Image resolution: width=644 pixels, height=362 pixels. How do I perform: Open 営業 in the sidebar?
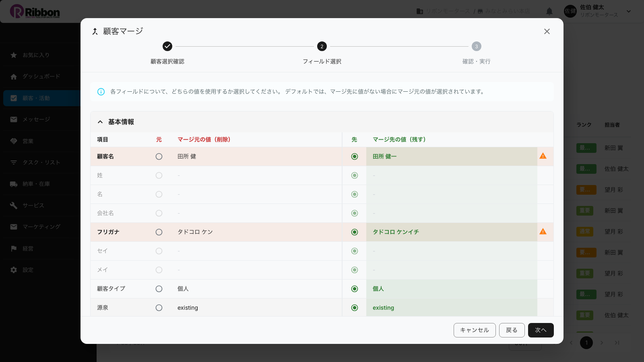pos(42,141)
